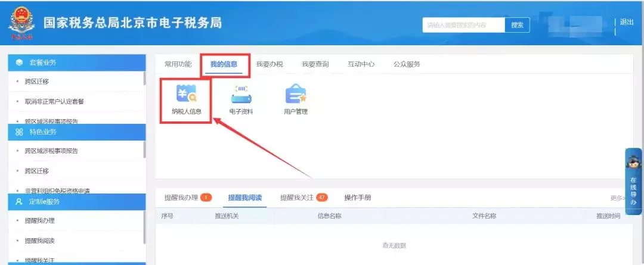Click the 推送机关 column header

[227, 216]
